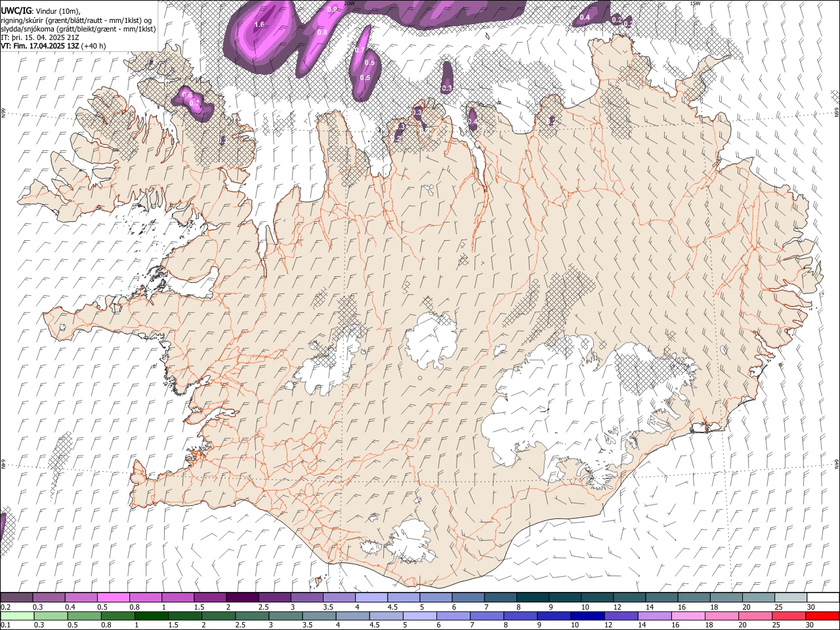Pick rain swatch between 3 and 3.5
The image size is (840, 630).
point(285,616)
